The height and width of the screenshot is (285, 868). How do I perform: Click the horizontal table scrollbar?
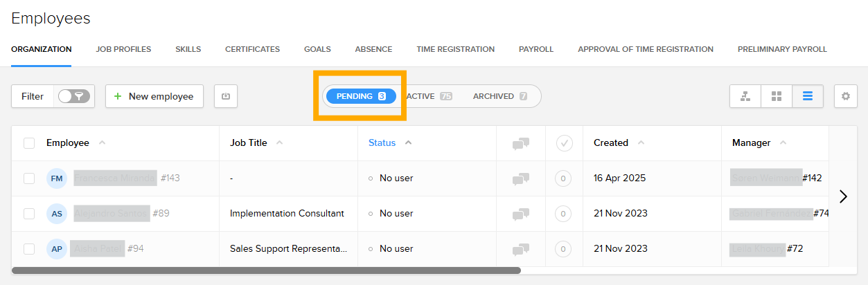(x=266, y=270)
